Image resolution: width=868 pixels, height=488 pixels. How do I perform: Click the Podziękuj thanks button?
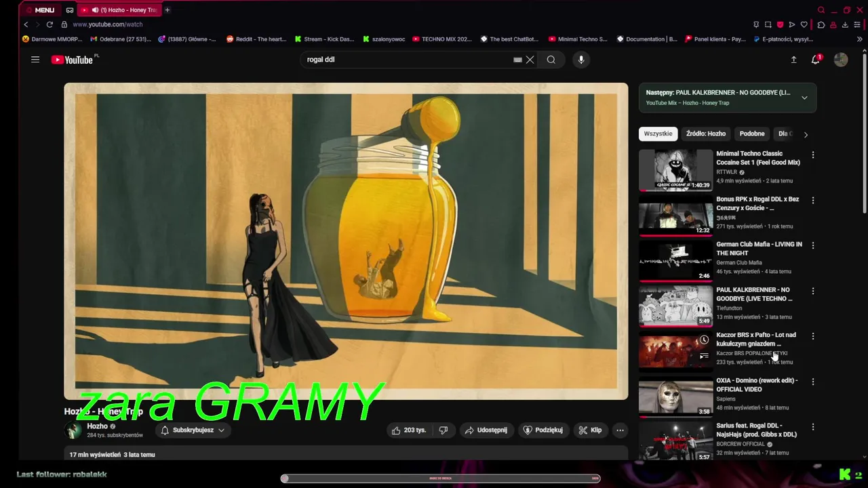[543, 430]
